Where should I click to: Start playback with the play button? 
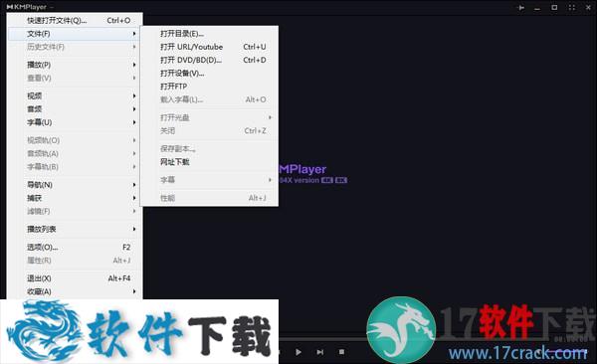298,352
